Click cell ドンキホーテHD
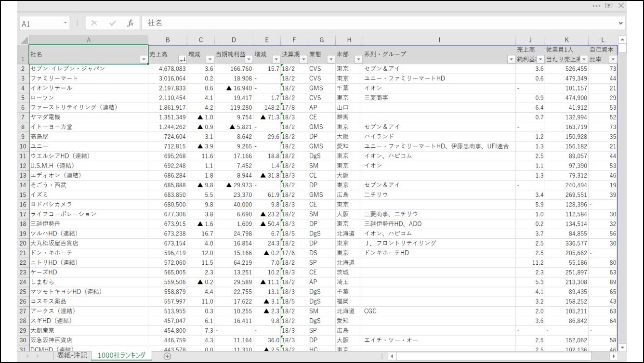The height and width of the screenshot is (363, 644). 439,253
